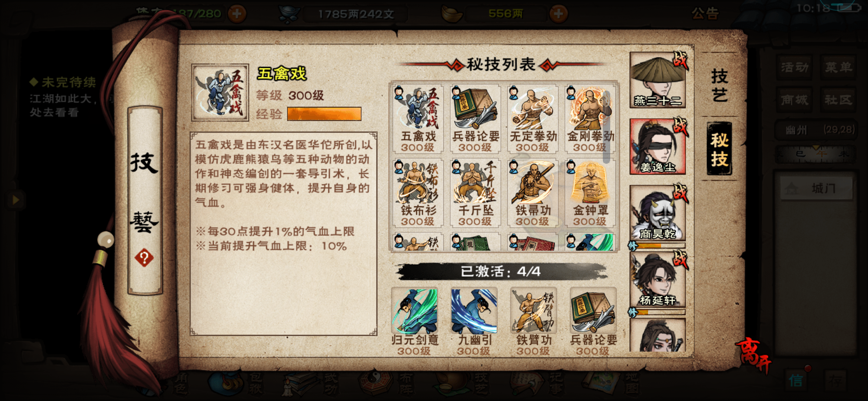The width and height of the screenshot is (868, 401).
Task: Click the secret-skill list scrollbar
Action: coord(606,127)
